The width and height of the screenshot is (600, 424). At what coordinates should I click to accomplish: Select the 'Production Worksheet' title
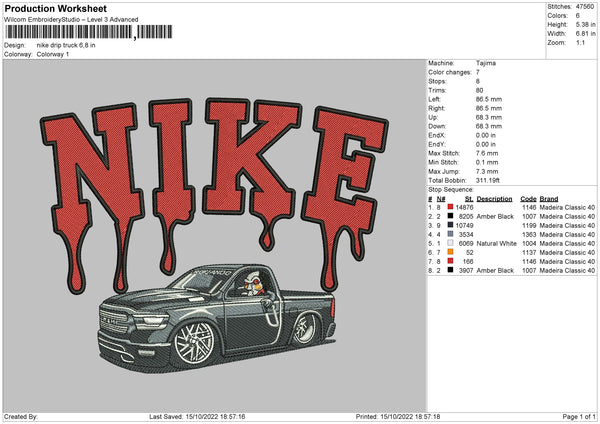tap(55, 8)
